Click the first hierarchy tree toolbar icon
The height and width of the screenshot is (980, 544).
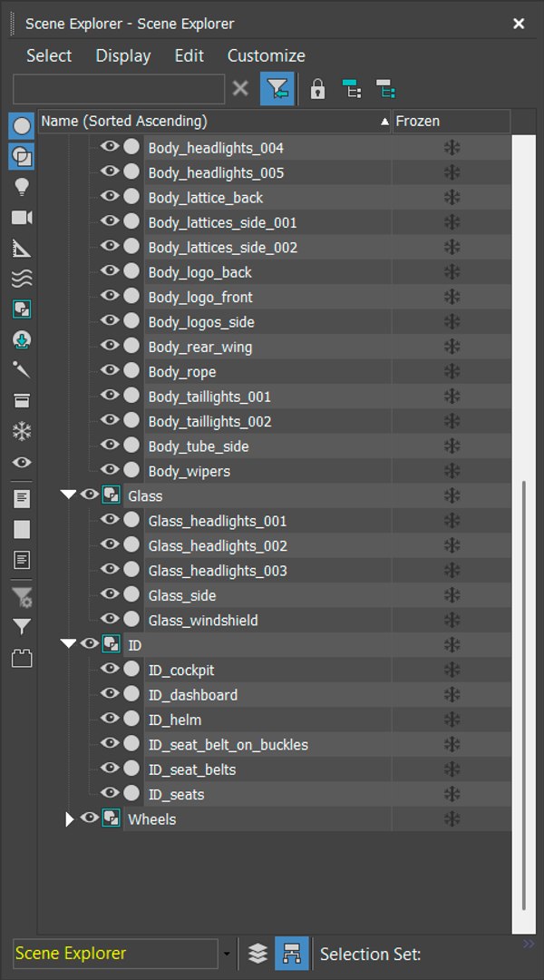353,89
